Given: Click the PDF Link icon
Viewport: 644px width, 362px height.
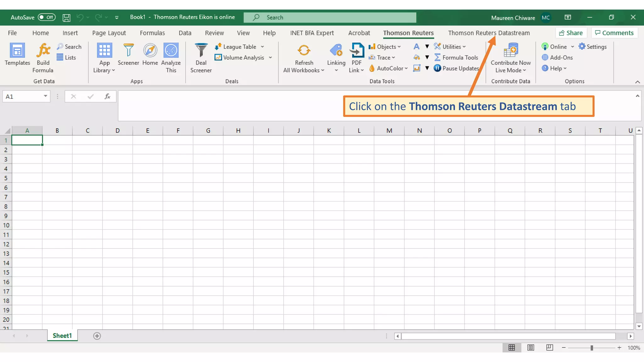Looking at the screenshot, I should pyautogui.click(x=357, y=50).
